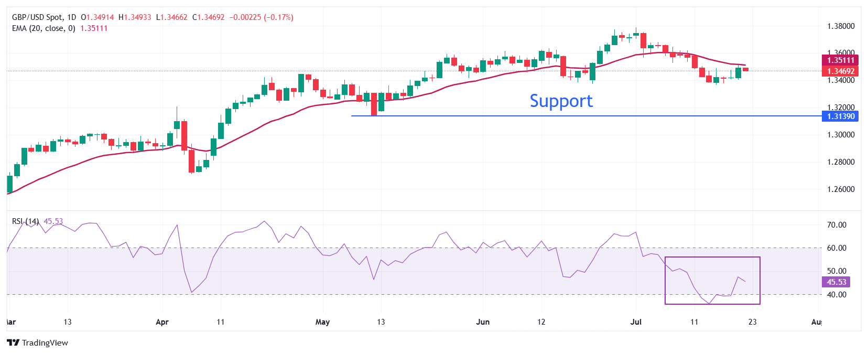Click the GBP/USD Spot, 1D title
Image resolution: width=868 pixels, height=354 pixels.
pos(44,17)
